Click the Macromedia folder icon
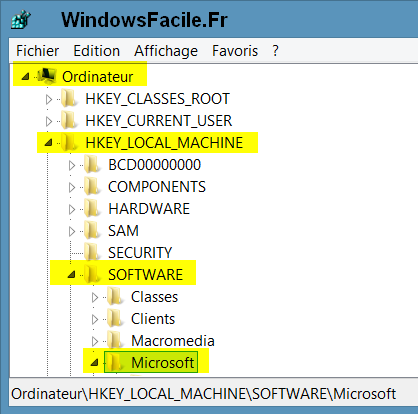The height and width of the screenshot is (414, 418). coord(115,340)
